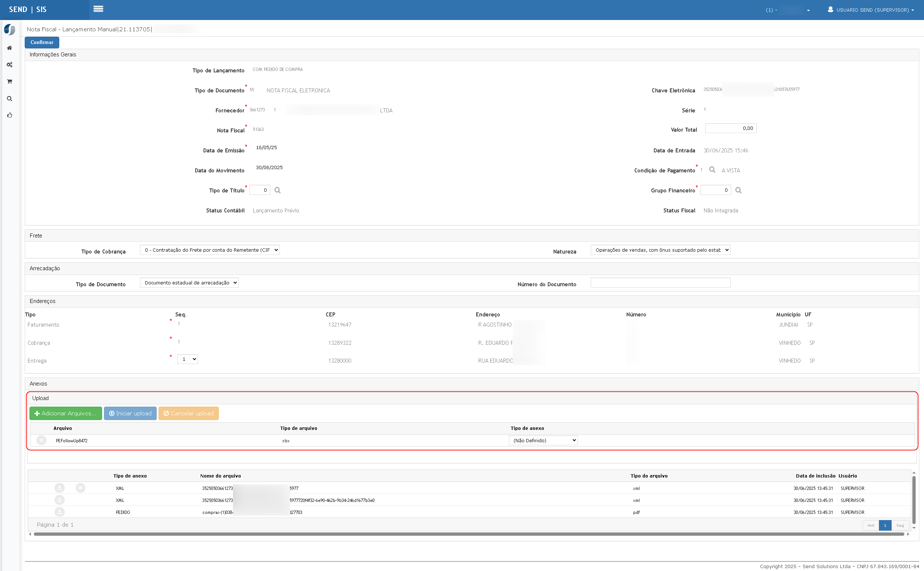Click the Tipo de Título input field

pos(260,190)
